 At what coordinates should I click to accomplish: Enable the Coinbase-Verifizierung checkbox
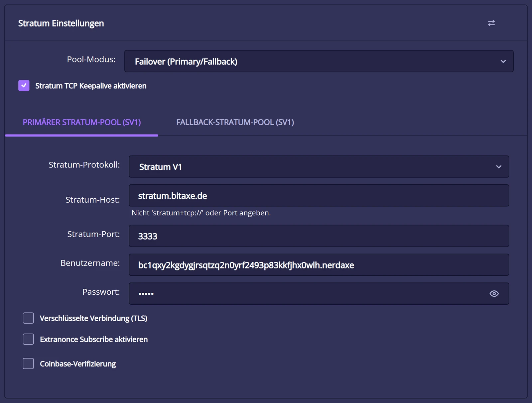point(28,363)
